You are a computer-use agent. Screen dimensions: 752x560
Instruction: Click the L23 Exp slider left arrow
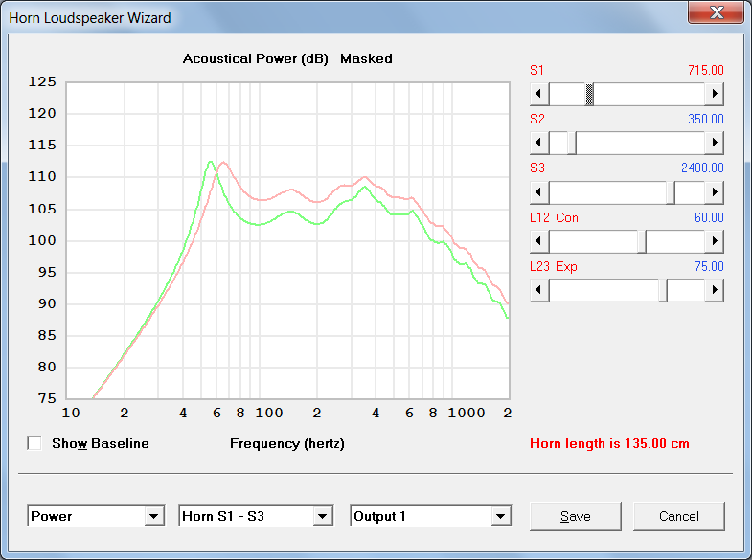click(x=539, y=290)
